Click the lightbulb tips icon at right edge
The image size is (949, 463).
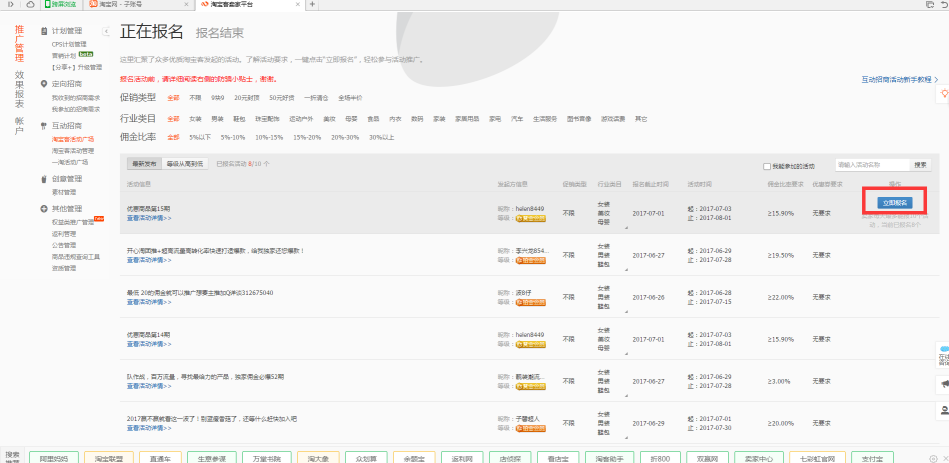pyautogui.click(x=942, y=93)
